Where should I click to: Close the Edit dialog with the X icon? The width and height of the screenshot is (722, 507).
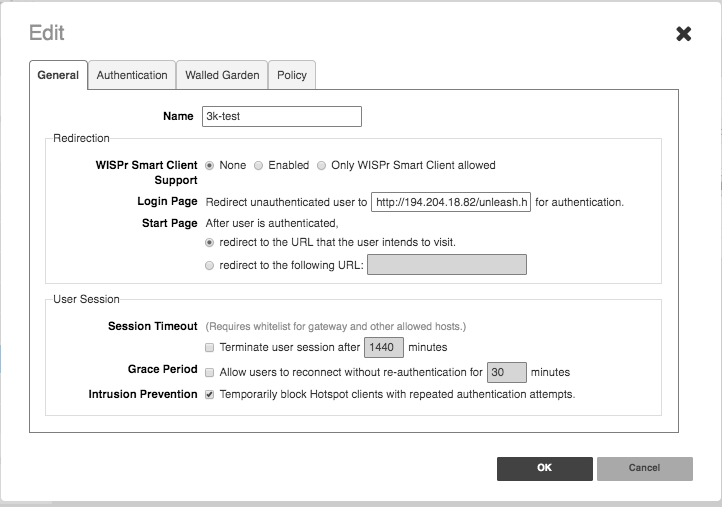(x=684, y=34)
